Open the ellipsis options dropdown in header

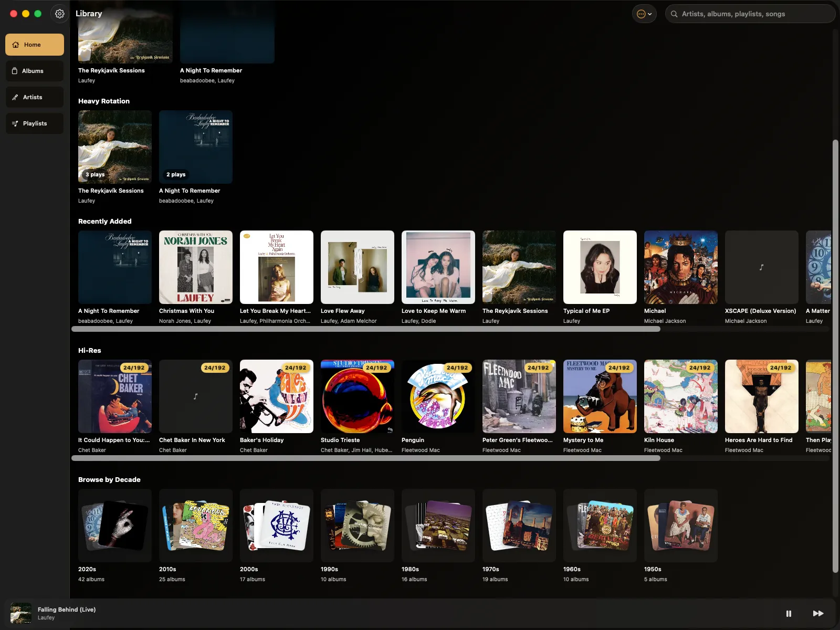click(x=644, y=14)
